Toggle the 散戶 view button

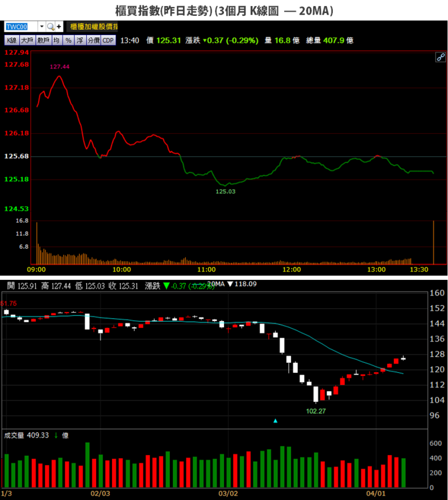click(43, 40)
